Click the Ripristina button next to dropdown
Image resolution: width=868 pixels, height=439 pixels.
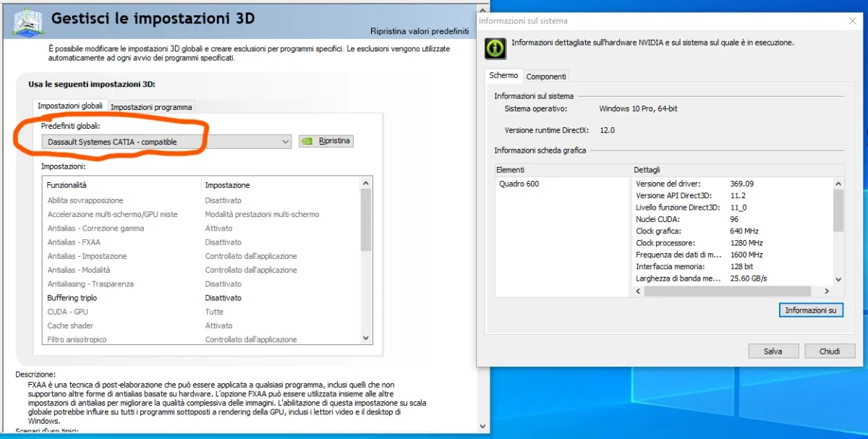pyautogui.click(x=325, y=141)
